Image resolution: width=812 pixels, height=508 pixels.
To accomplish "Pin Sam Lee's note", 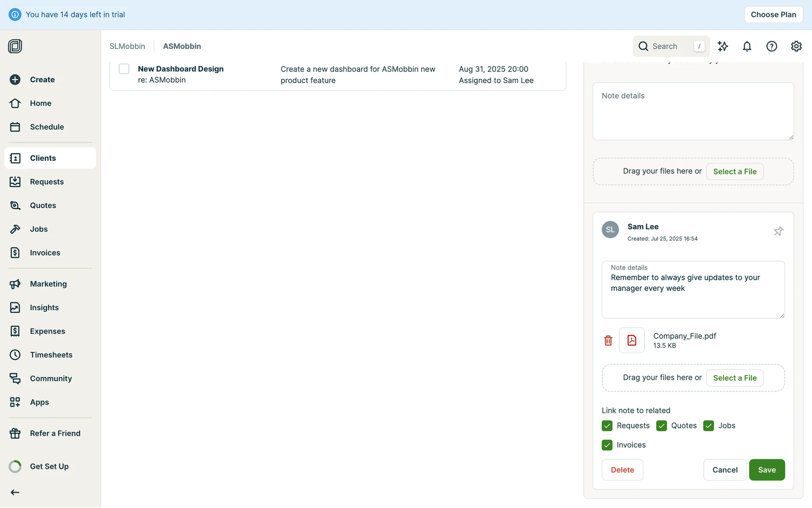I will tap(778, 231).
